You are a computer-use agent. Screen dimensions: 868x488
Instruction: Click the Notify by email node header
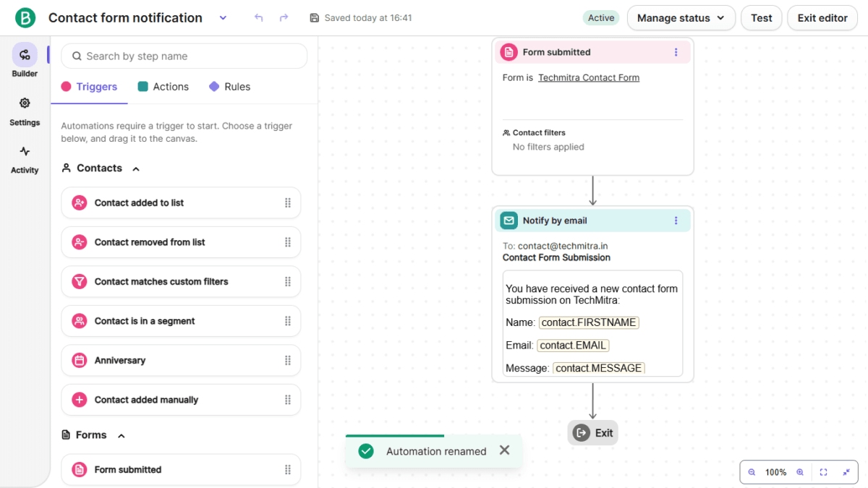tap(592, 221)
